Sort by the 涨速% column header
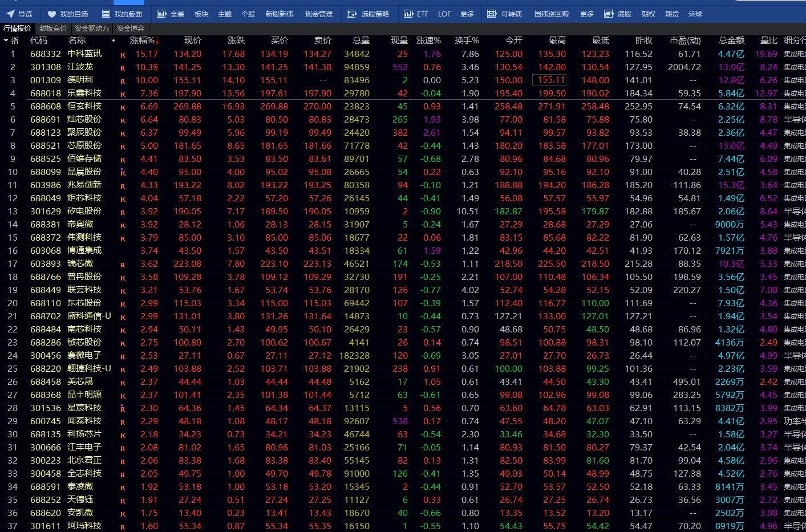The height and width of the screenshot is (532, 806). (428, 40)
